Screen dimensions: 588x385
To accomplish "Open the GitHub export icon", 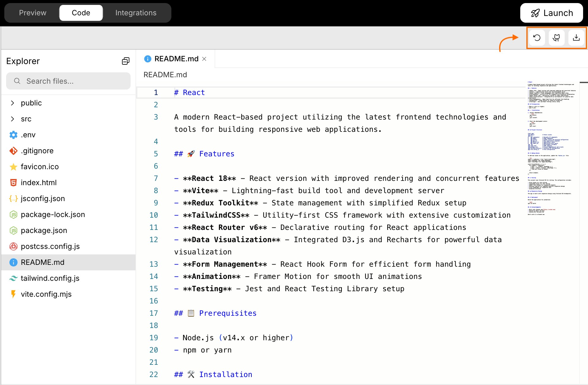I will [x=556, y=37].
